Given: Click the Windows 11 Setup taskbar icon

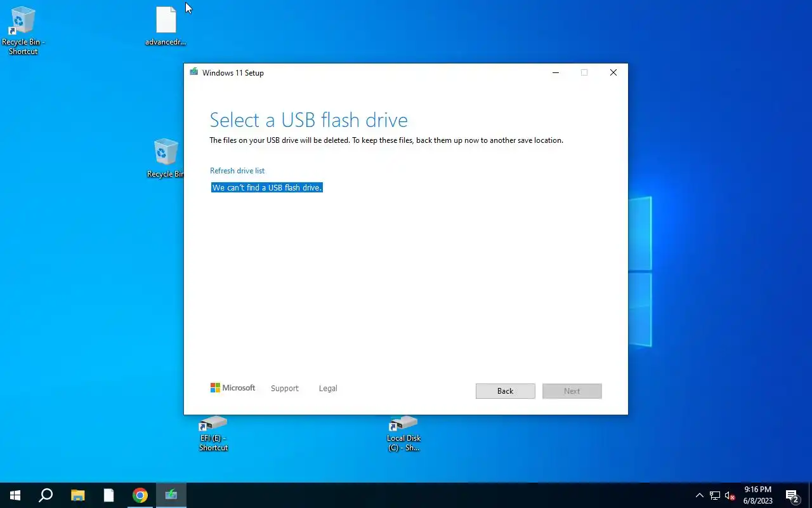Looking at the screenshot, I should pos(171,495).
